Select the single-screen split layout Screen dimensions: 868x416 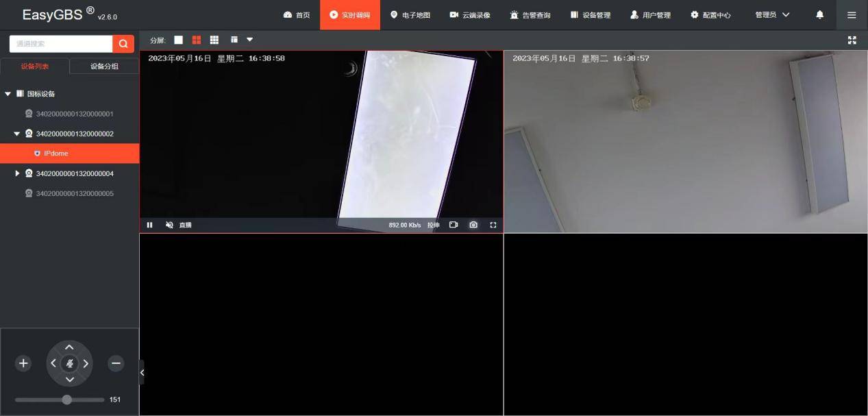pyautogui.click(x=178, y=39)
